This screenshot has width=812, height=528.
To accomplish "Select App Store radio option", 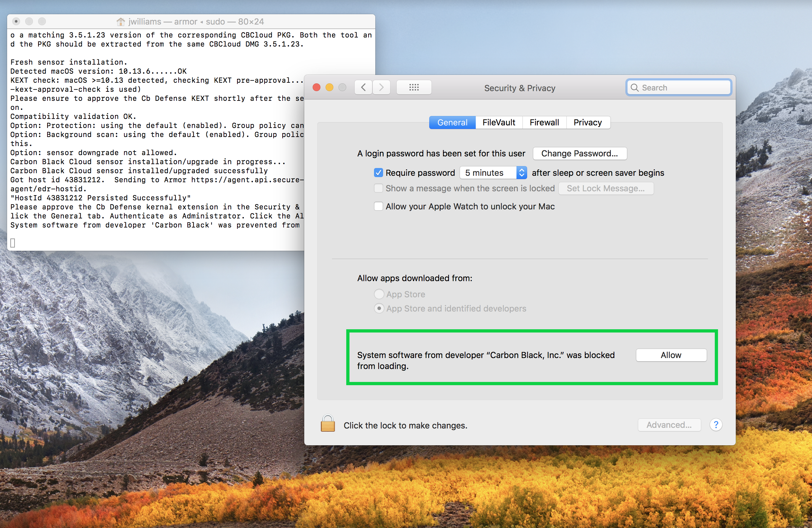I will (x=379, y=294).
